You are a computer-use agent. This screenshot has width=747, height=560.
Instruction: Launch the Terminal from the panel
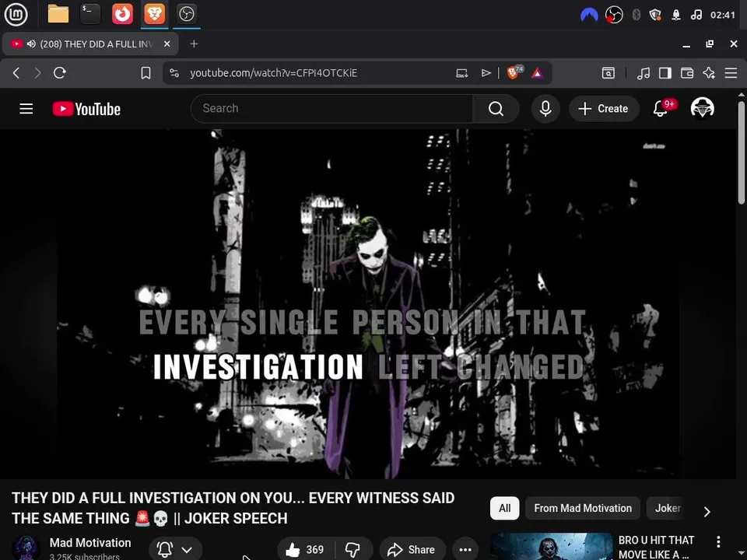point(90,14)
